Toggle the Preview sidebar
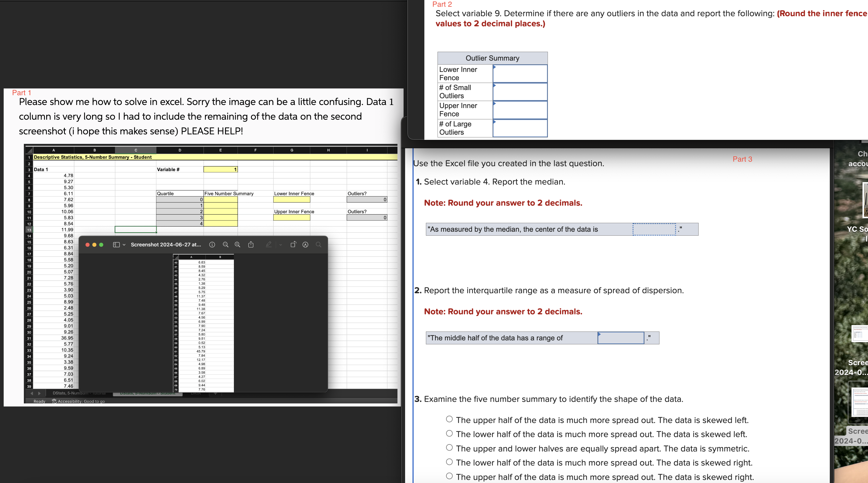This screenshot has width=868, height=483. tap(116, 244)
